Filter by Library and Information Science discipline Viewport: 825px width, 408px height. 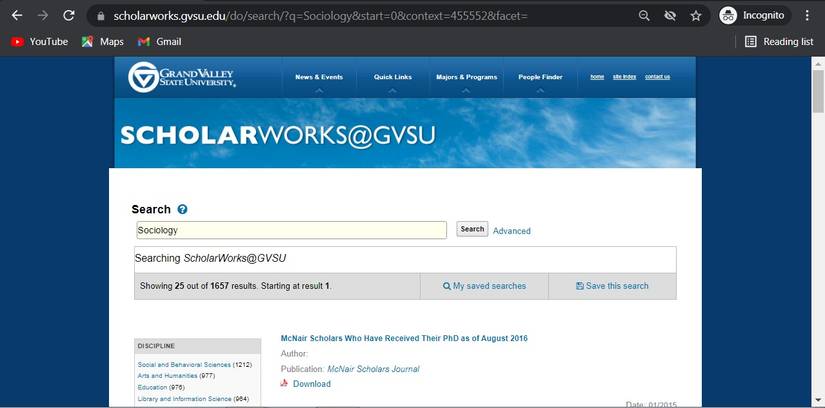point(184,399)
